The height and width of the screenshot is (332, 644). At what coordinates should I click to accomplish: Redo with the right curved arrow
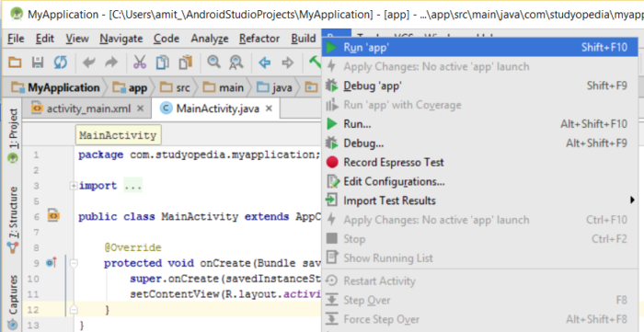[x=111, y=63]
